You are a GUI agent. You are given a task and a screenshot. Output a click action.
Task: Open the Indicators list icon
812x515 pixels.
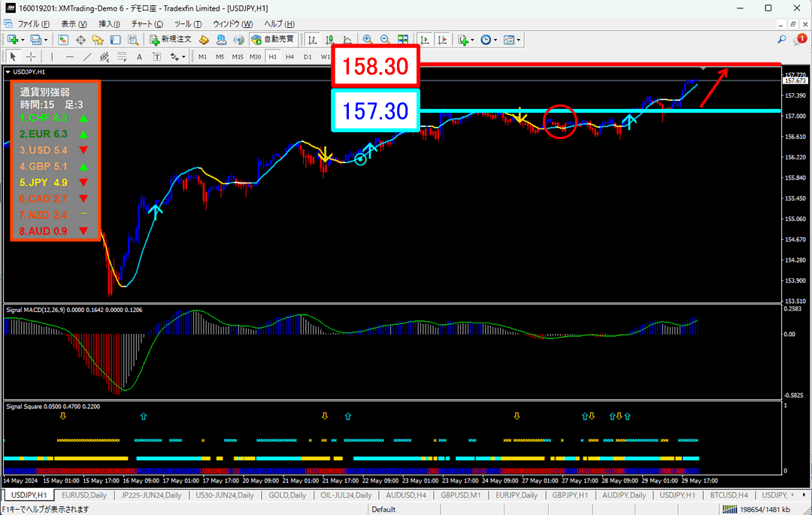(x=463, y=39)
